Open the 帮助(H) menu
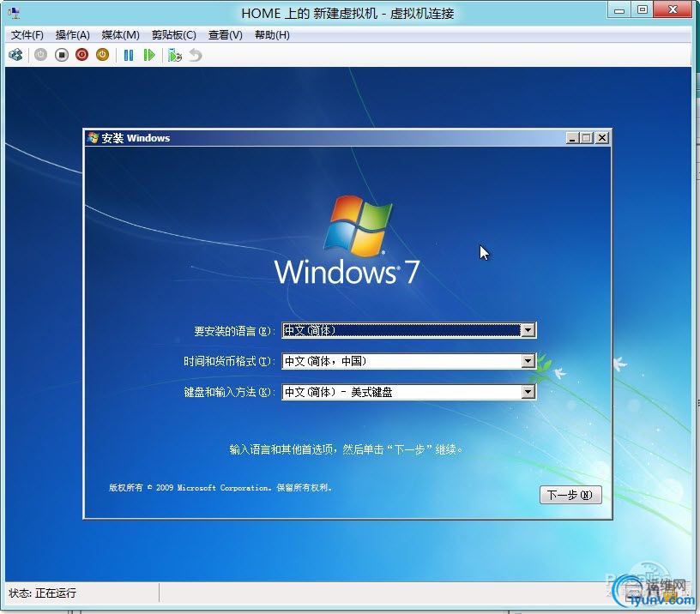Screen dimensions: 700x614 click(272, 35)
